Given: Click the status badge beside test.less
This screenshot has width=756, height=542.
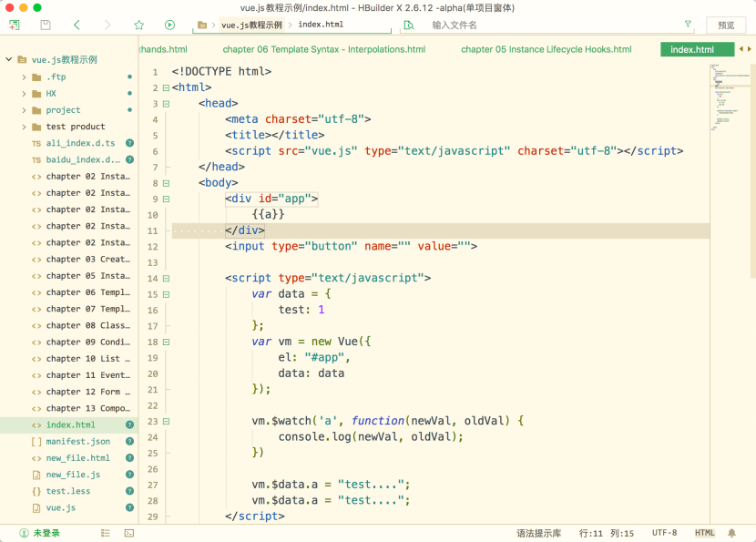Looking at the screenshot, I should tap(129, 491).
